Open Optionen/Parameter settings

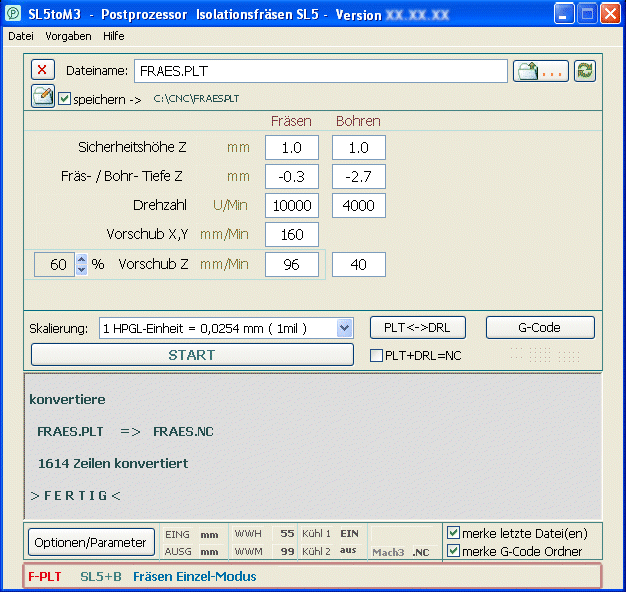click(91, 542)
